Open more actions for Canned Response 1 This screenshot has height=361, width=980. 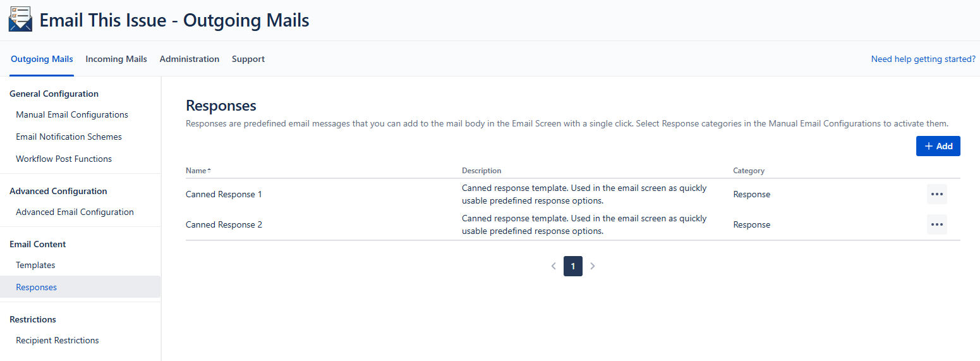coord(936,194)
